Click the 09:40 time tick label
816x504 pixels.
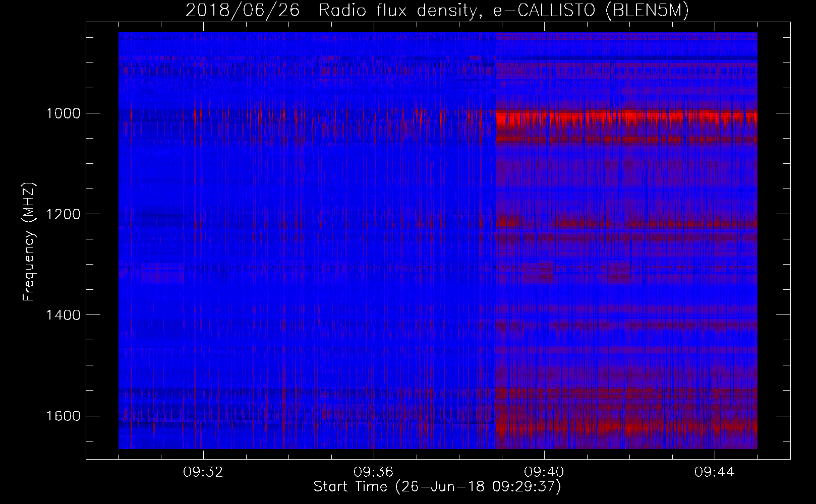(x=544, y=472)
